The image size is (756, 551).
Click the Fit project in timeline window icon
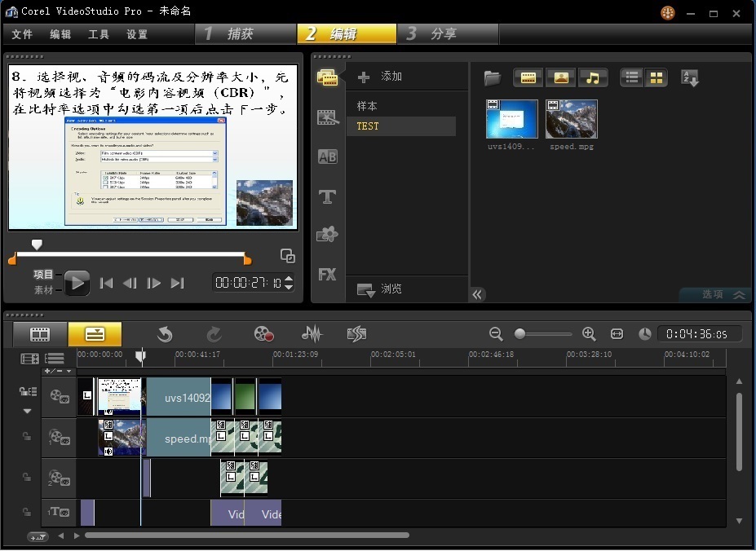click(617, 334)
